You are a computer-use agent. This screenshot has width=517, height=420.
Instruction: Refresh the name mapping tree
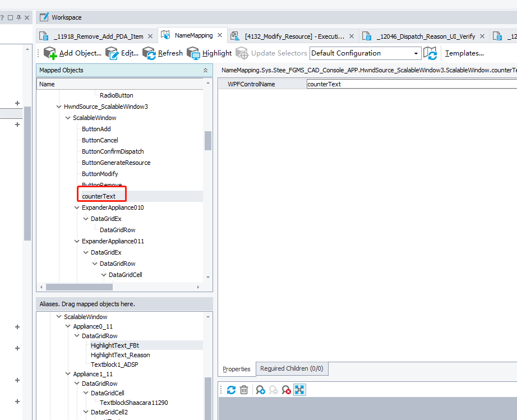163,53
